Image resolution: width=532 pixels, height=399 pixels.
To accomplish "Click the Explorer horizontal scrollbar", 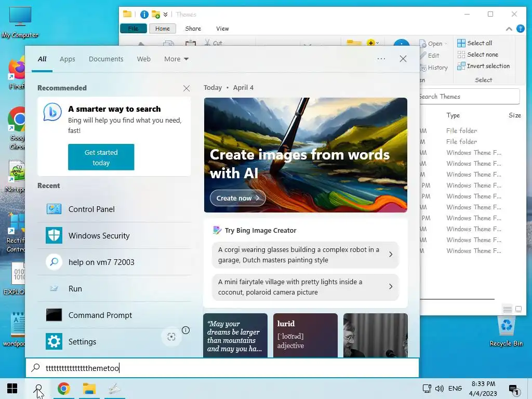I will pos(457,299).
